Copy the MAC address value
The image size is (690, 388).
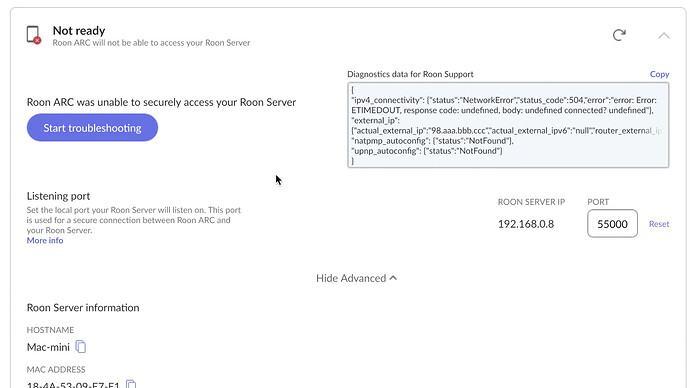point(131,384)
